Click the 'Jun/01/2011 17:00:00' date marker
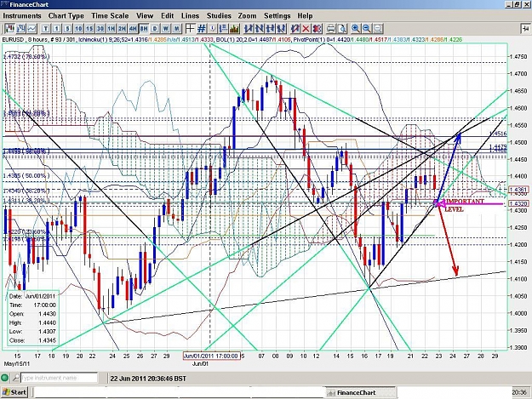This screenshot has width=532, height=399. 211,356
